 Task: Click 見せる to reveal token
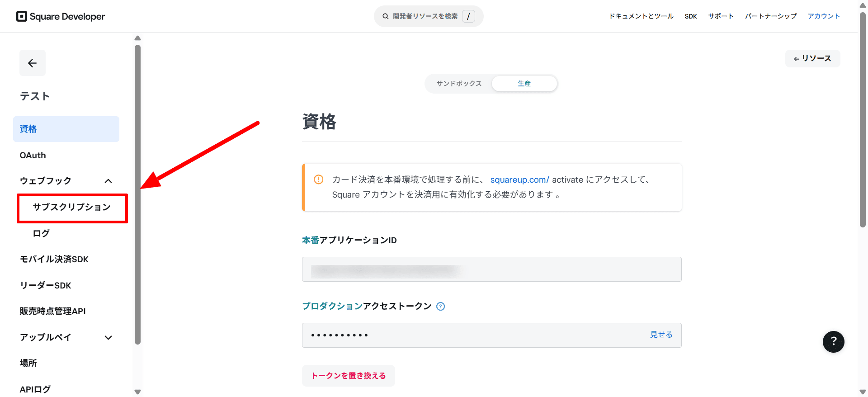661,335
